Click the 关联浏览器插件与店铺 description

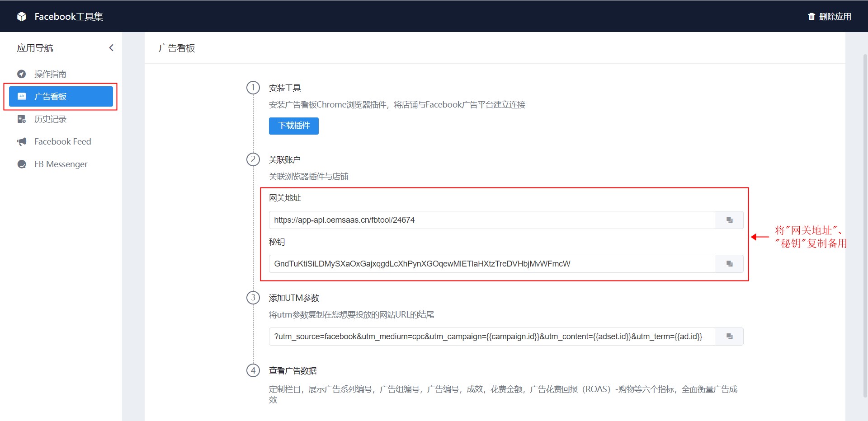(309, 177)
